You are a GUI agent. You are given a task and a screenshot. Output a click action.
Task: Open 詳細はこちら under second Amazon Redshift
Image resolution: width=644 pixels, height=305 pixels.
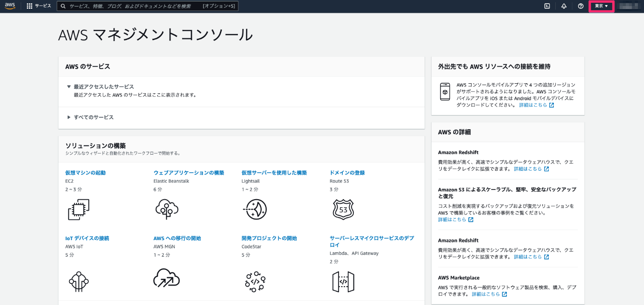(x=531, y=257)
